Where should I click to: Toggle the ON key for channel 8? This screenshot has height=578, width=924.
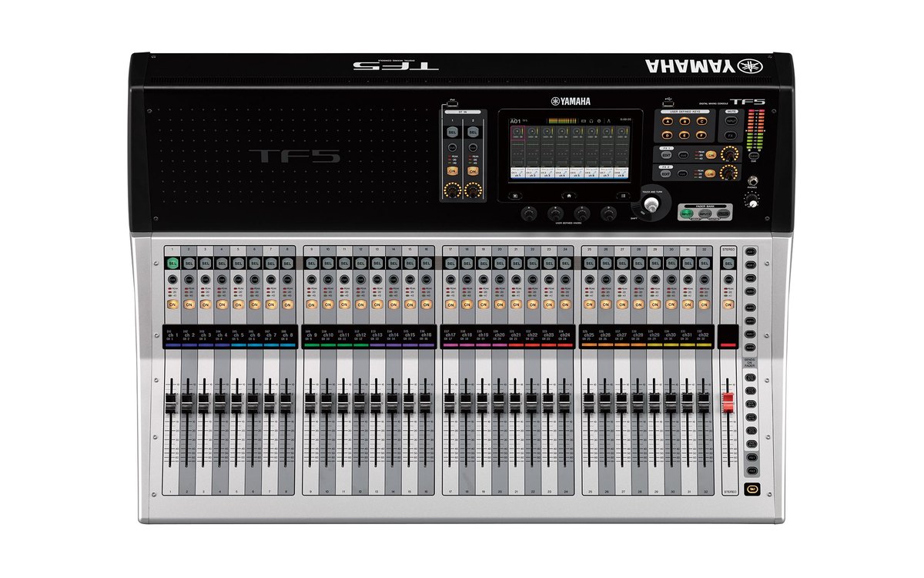(287, 305)
